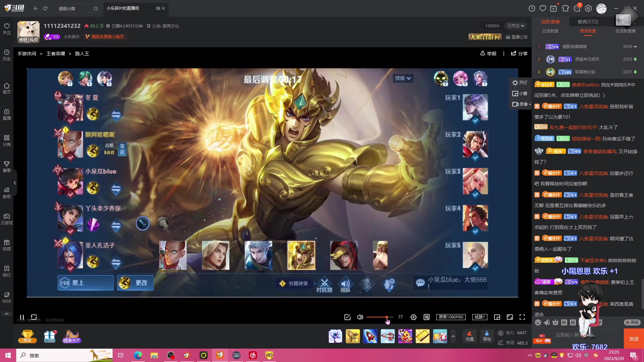Screen dimensions: 644x362
Task: Click 举报 report link
Action: (488, 54)
